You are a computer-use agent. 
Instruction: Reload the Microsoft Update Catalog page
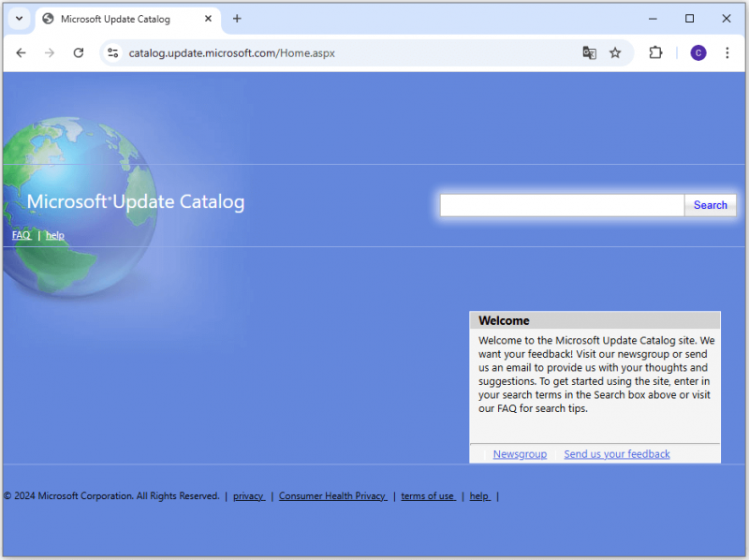79,52
